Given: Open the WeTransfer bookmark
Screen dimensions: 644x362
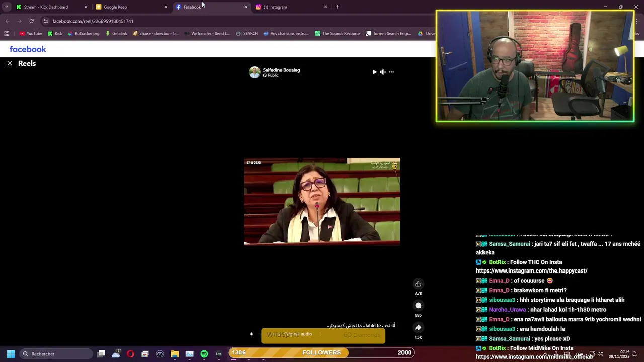Looking at the screenshot, I should coord(207,34).
